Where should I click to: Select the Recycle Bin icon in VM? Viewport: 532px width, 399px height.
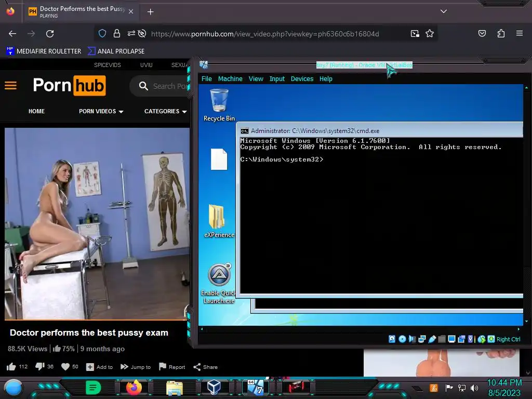[219, 105]
